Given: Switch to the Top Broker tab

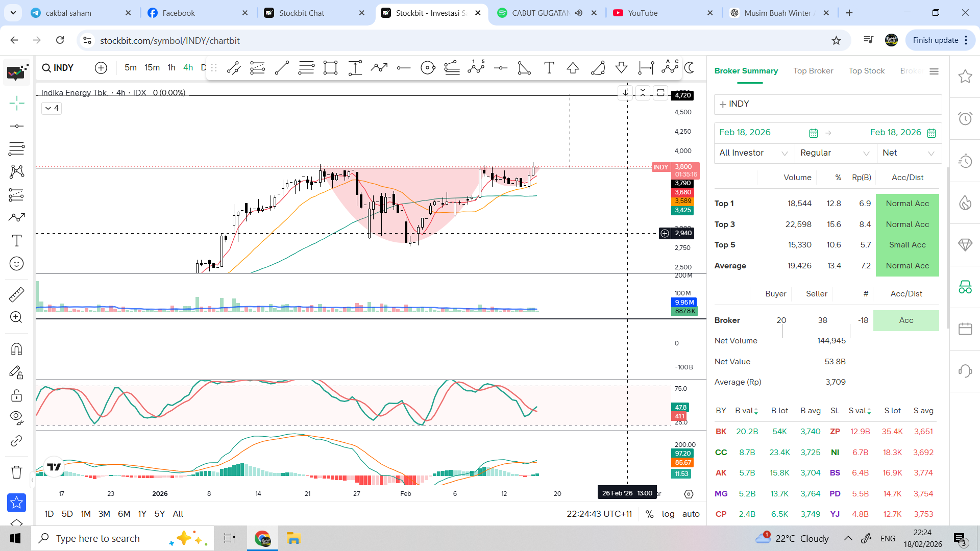Looking at the screenshot, I should tap(813, 71).
